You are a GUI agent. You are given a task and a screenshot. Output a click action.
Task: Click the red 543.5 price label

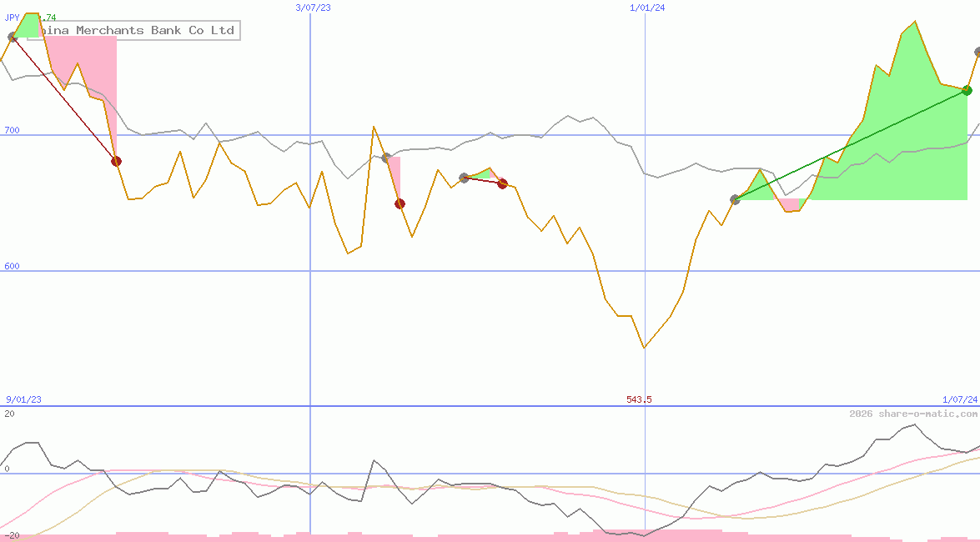(641, 399)
